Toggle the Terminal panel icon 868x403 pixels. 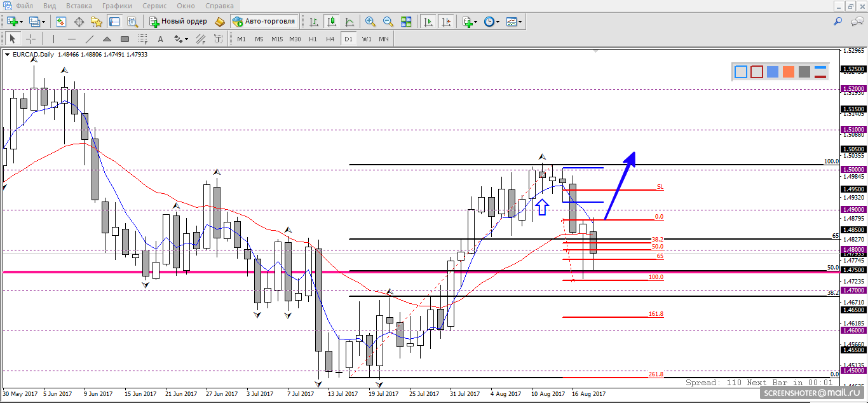[114, 22]
